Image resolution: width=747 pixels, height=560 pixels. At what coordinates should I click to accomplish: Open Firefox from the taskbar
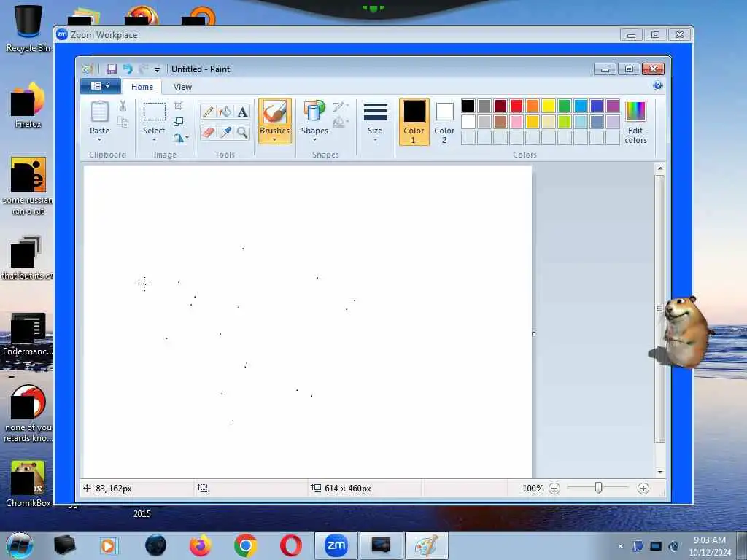[201, 545]
